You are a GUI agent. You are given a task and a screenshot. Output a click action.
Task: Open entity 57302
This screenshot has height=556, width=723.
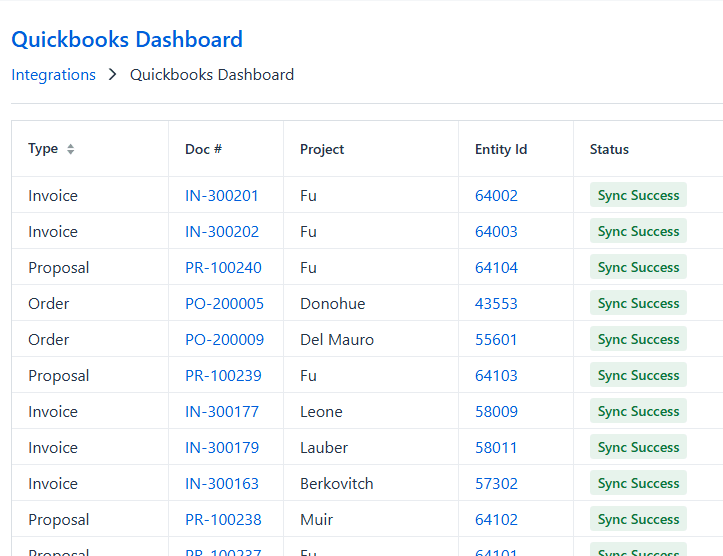[x=496, y=483]
